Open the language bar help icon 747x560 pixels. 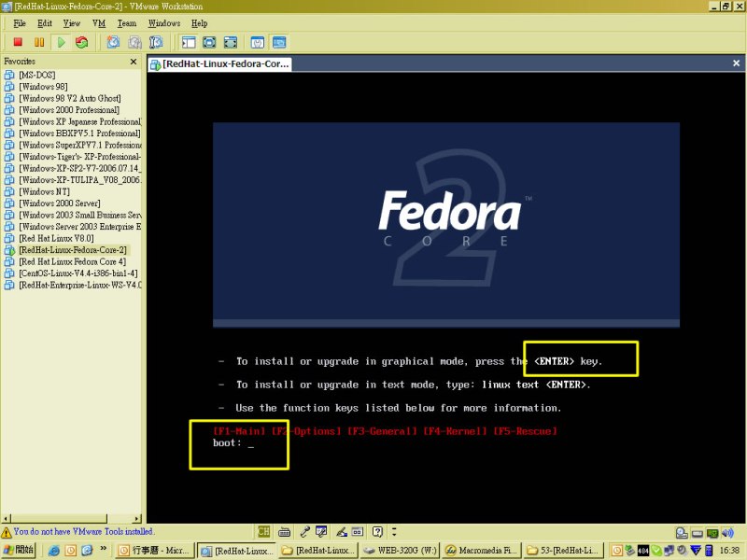coord(377,532)
